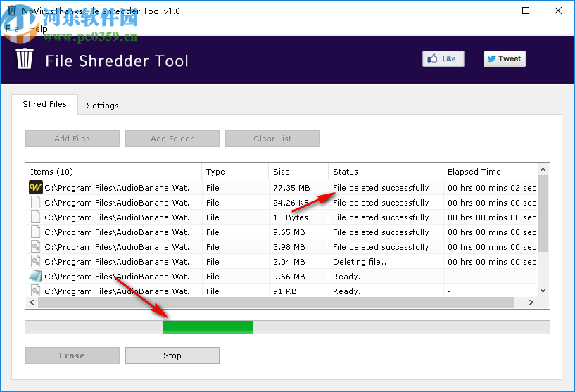
Task: Sort by the Size column header
Action: [298, 172]
